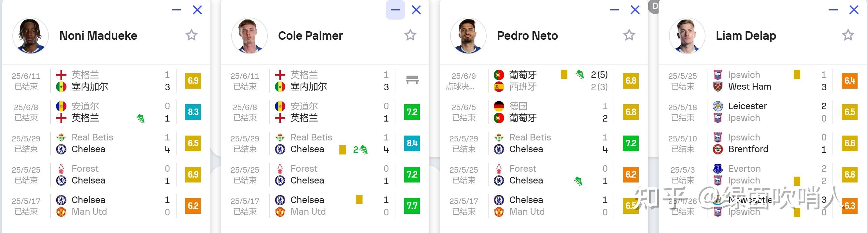Open Liam Delap's player profile name

[746, 36]
